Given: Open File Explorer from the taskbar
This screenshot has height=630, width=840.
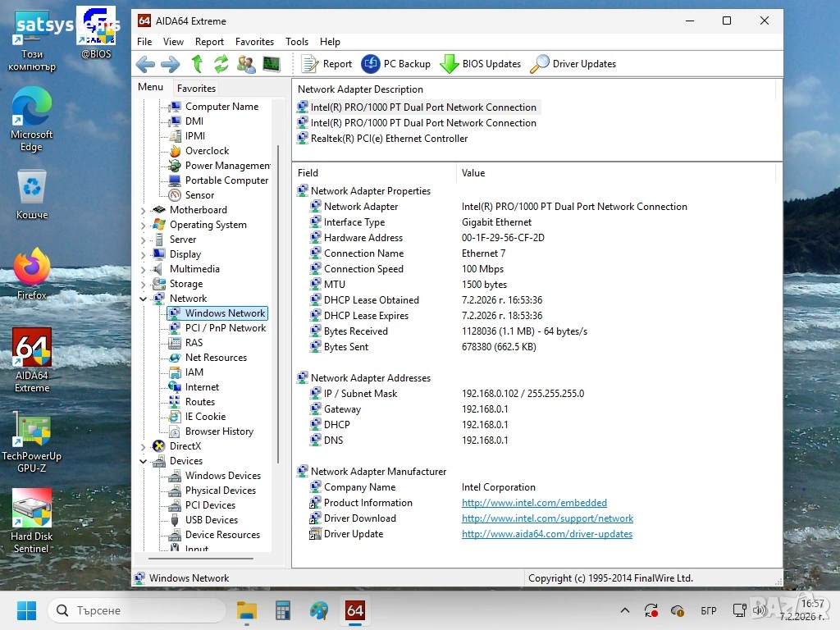Looking at the screenshot, I should [x=247, y=611].
